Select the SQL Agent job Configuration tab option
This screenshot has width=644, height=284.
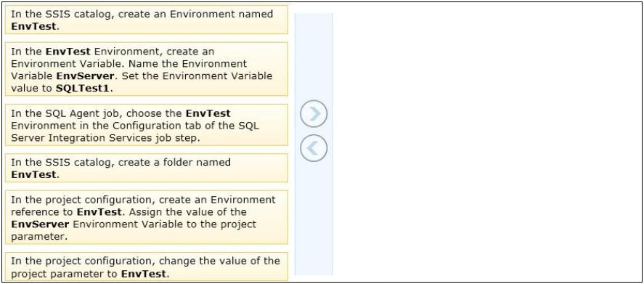(146, 125)
